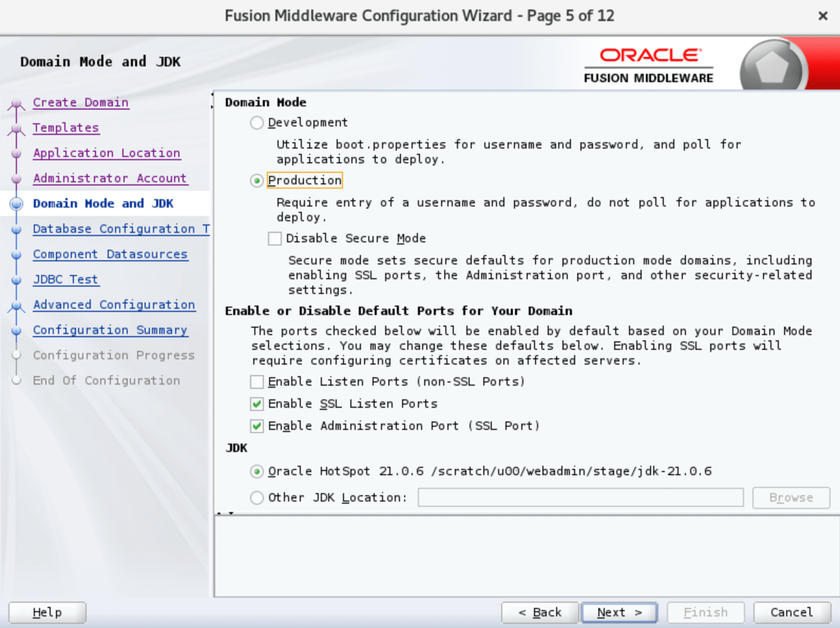Screen dimensions: 840x628
Task: Click the Oracle Fusion Middleware logo
Action: pyautogui.click(x=649, y=66)
